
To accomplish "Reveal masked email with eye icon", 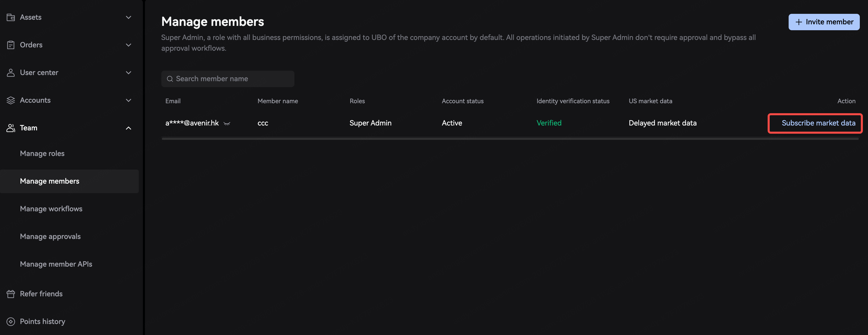I will tap(227, 123).
